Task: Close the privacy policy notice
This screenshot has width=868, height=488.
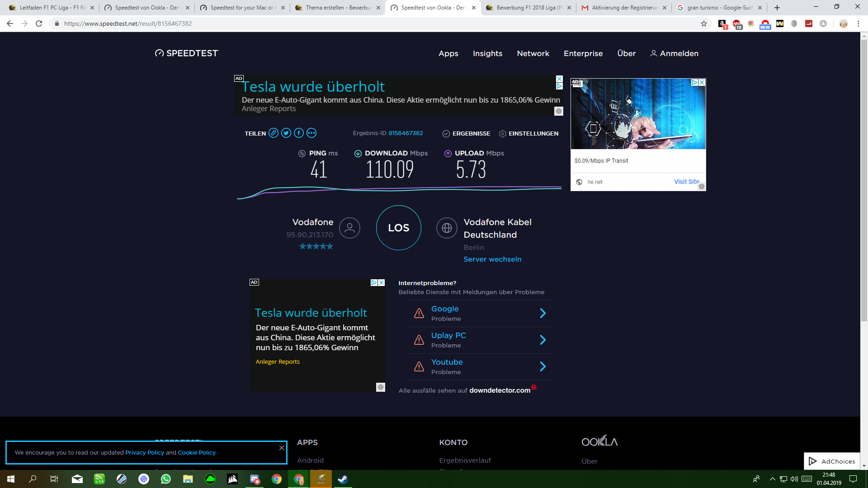Action: point(282,448)
